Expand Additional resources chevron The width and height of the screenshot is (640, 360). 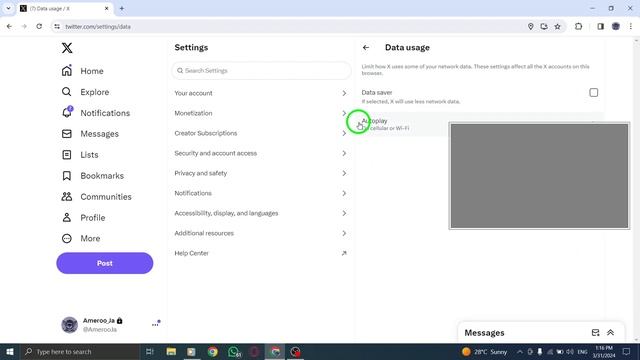344,233
